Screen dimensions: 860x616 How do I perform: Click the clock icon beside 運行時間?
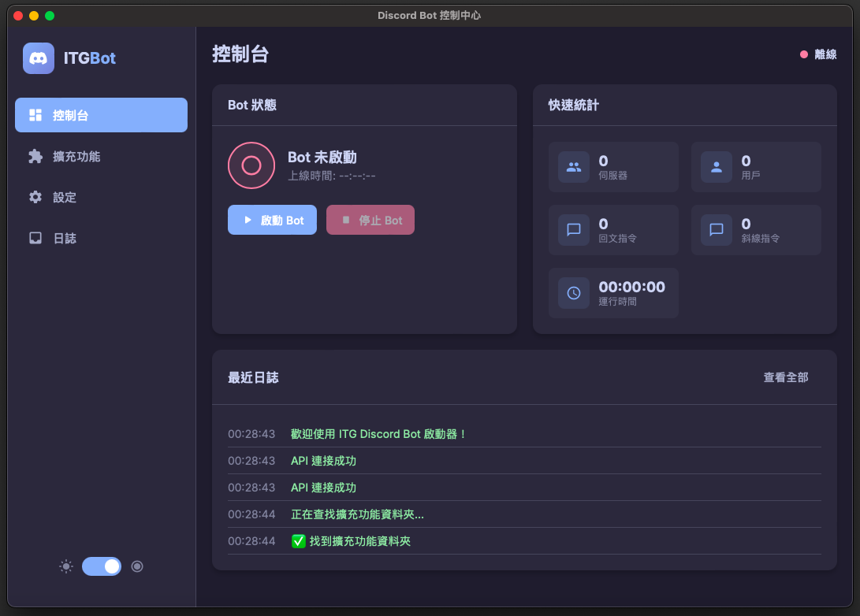point(573,293)
